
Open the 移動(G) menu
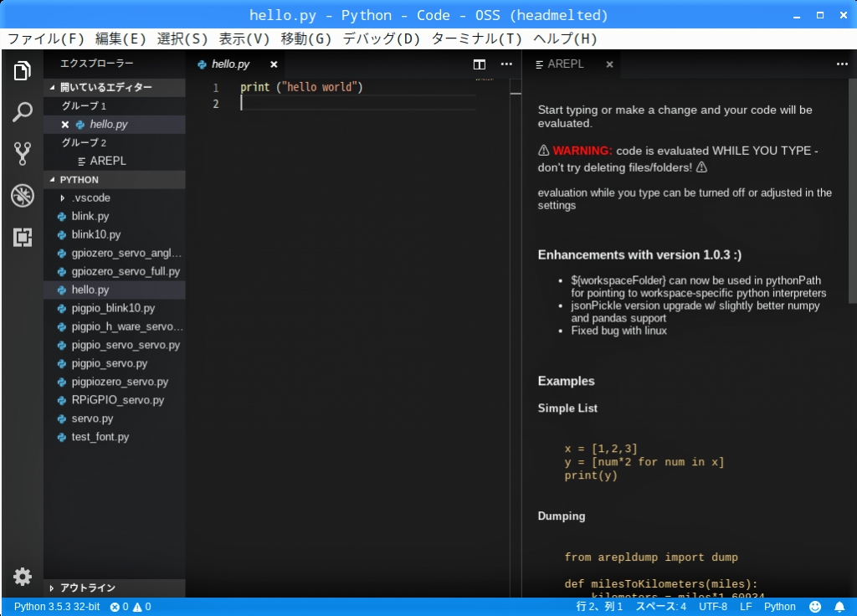point(306,38)
